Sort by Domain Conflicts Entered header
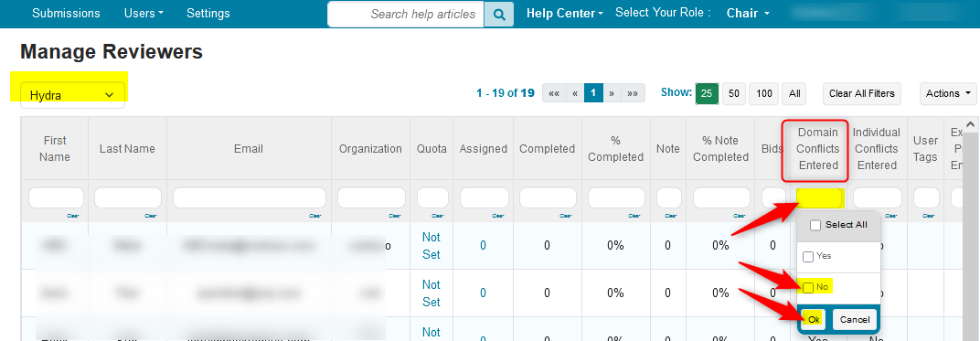This screenshot has height=341, width=980. point(817,149)
